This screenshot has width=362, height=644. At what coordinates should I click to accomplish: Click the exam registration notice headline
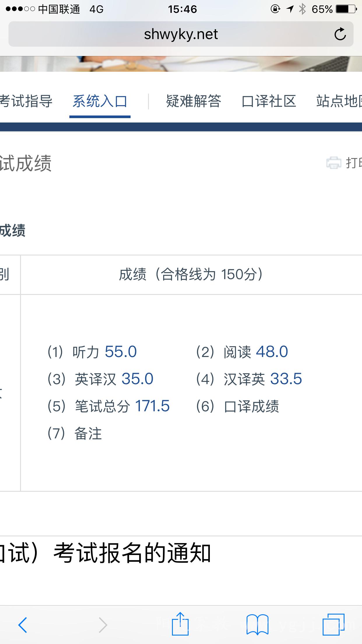click(x=105, y=553)
